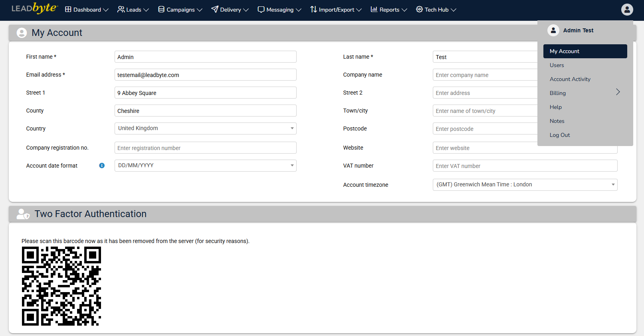Click the My Account header person icon
The height and width of the screenshot is (336, 644).
(22, 33)
